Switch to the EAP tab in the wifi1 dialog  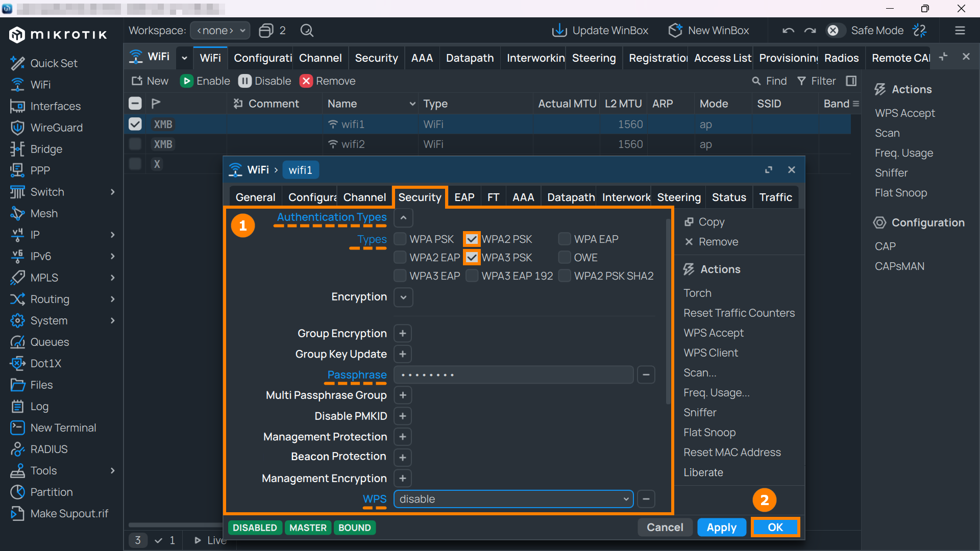[464, 197]
